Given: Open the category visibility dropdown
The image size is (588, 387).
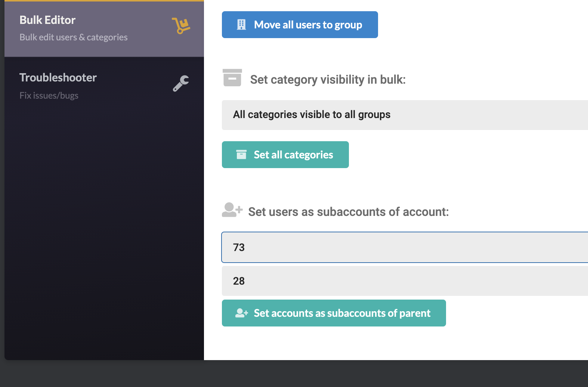Looking at the screenshot, I should [x=405, y=115].
